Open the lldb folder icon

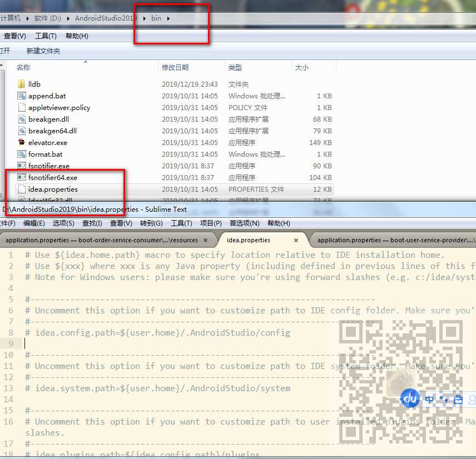[21, 84]
